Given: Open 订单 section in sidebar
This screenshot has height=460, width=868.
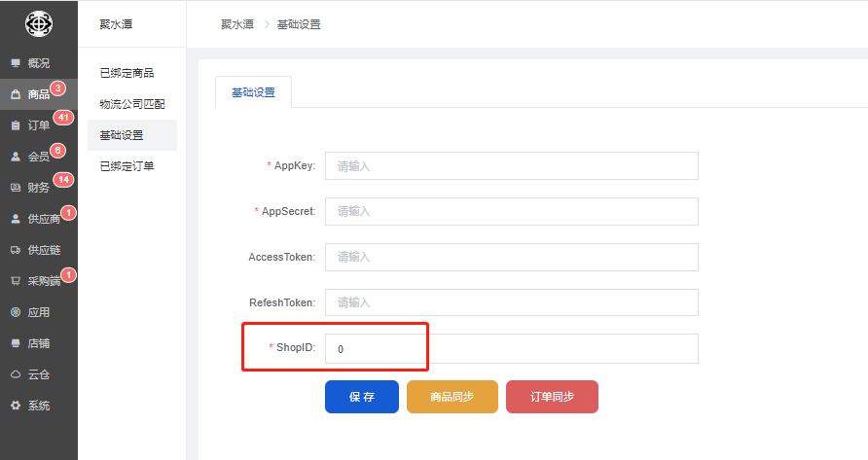Looking at the screenshot, I should pos(39,125).
